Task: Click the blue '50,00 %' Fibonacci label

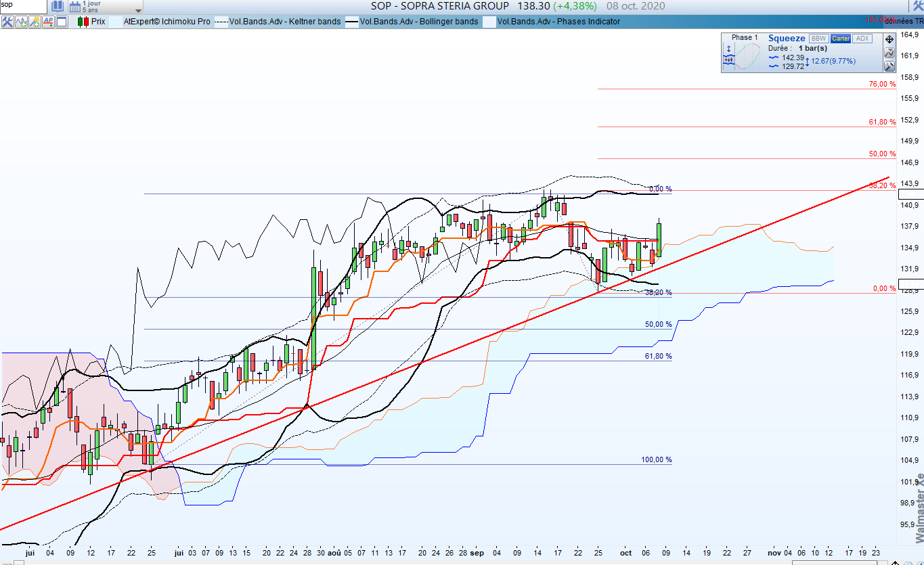Action: click(x=658, y=324)
